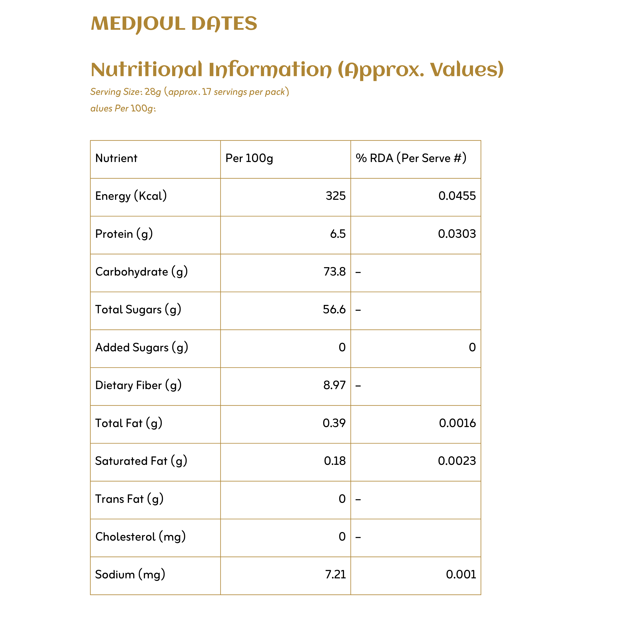Click the Nutrient column header

point(116,158)
